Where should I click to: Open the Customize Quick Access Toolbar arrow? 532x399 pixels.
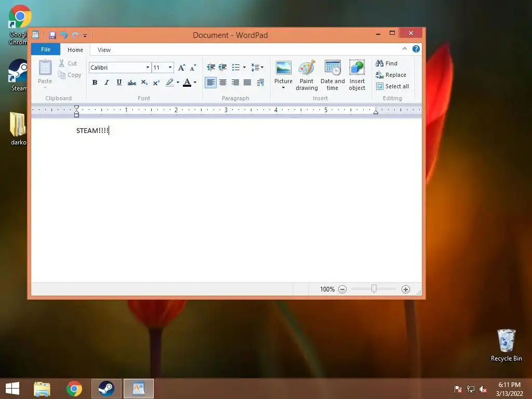coord(85,35)
